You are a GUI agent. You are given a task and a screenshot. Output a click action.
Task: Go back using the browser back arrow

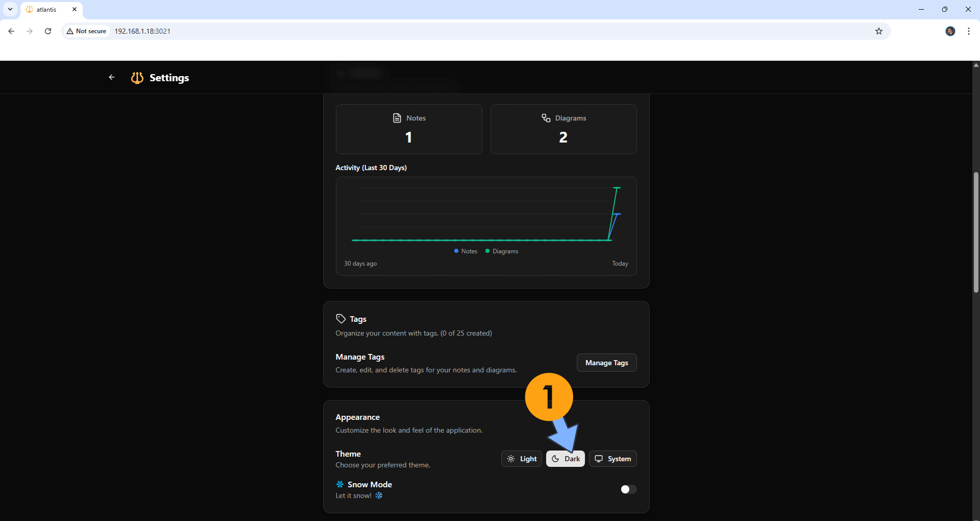(x=11, y=31)
